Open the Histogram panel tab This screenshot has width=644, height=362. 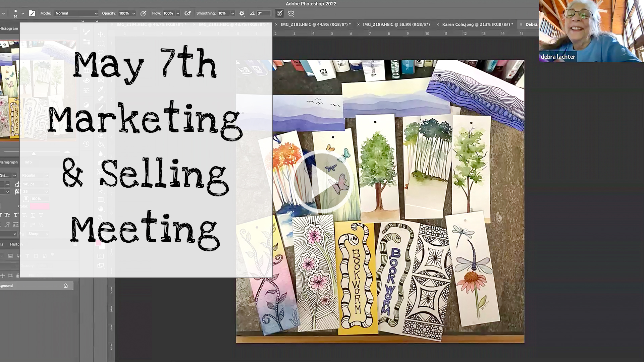tap(9, 28)
